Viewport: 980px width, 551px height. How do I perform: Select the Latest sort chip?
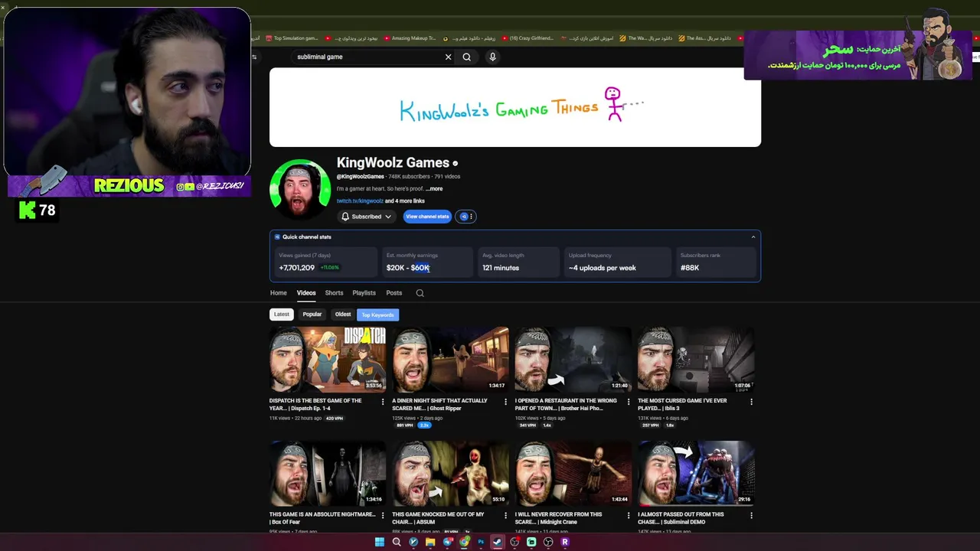282,315
